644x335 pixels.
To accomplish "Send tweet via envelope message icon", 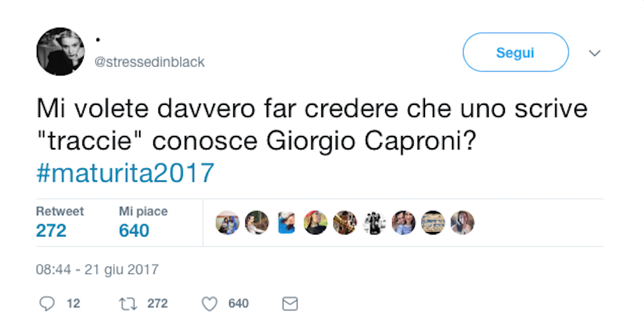I will pyautogui.click(x=290, y=304).
